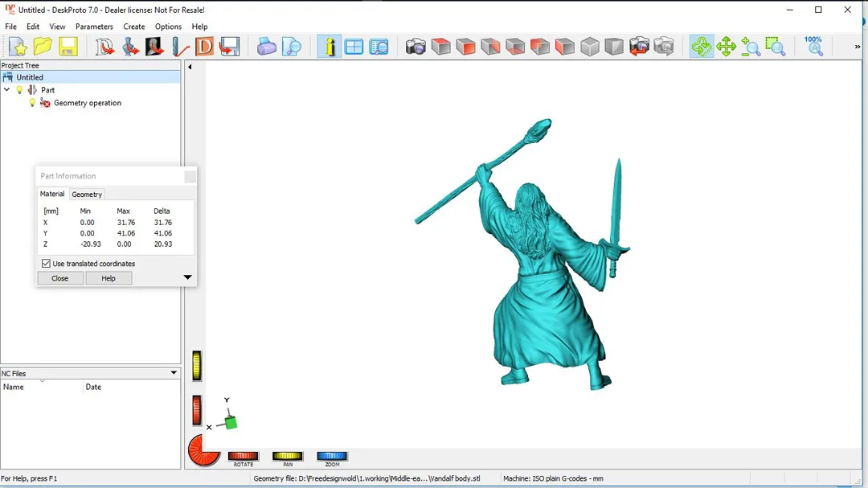Select the cube view with red top face
Image resolution: width=868 pixels, height=488 pixels.
tap(441, 47)
